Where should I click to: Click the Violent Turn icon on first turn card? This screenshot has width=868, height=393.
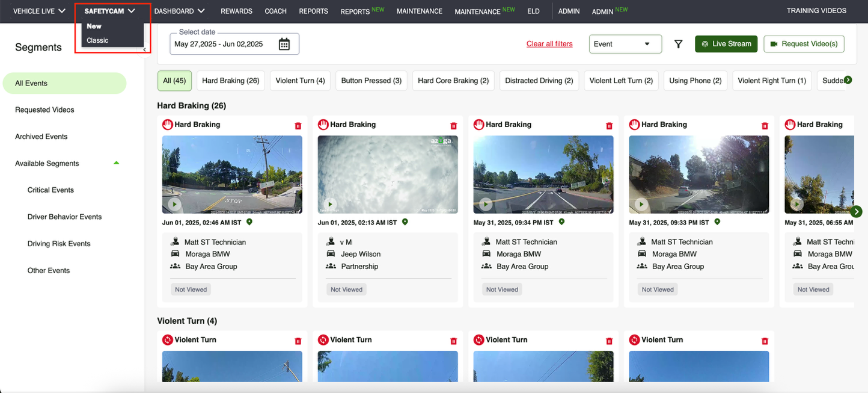(x=168, y=340)
